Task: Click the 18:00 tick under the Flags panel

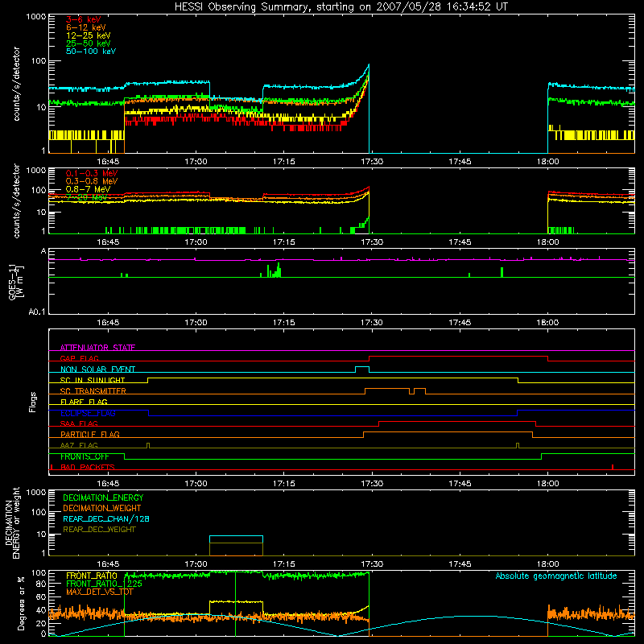Action: coord(547,484)
